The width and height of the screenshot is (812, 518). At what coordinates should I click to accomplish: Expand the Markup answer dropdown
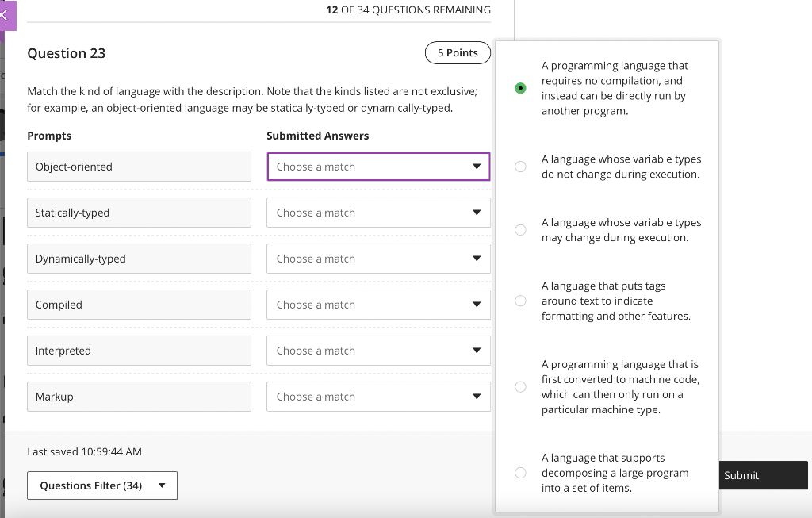[x=378, y=397]
